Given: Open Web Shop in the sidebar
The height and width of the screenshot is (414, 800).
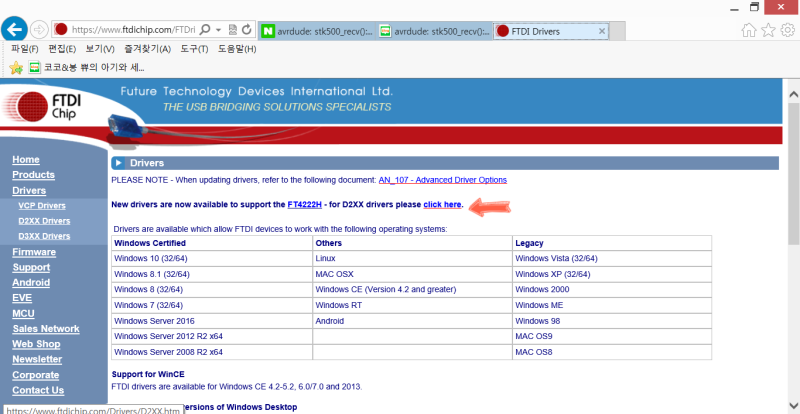Looking at the screenshot, I should pyautogui.click(x=36, y=344).
